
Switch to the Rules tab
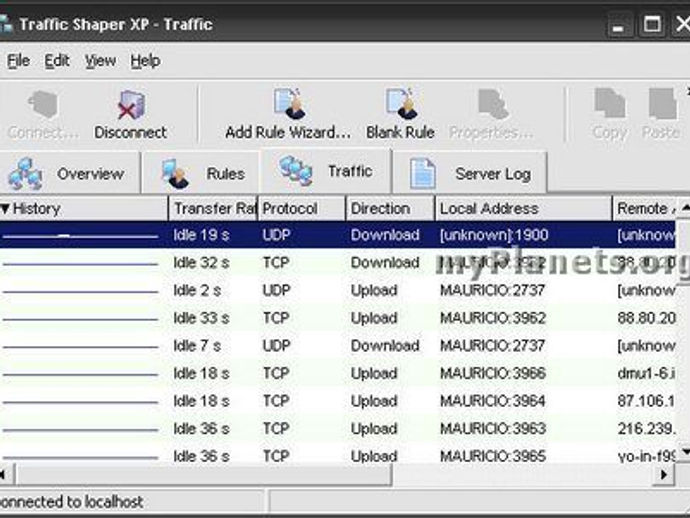tap(202, 173)
